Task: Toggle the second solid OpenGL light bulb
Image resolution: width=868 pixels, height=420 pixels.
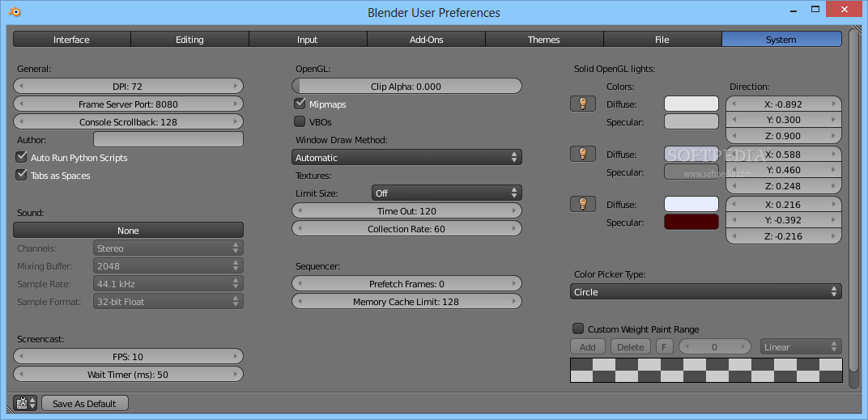Action: click(583, 154)
